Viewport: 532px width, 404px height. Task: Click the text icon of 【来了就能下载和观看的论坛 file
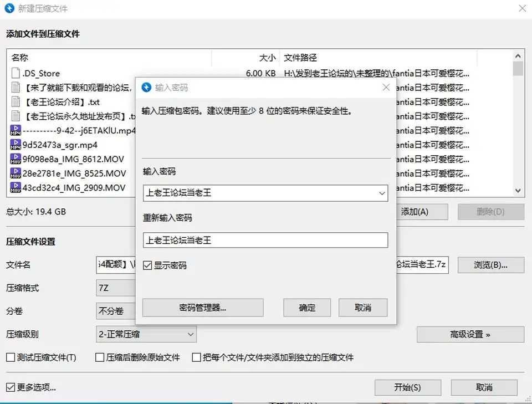16,87
